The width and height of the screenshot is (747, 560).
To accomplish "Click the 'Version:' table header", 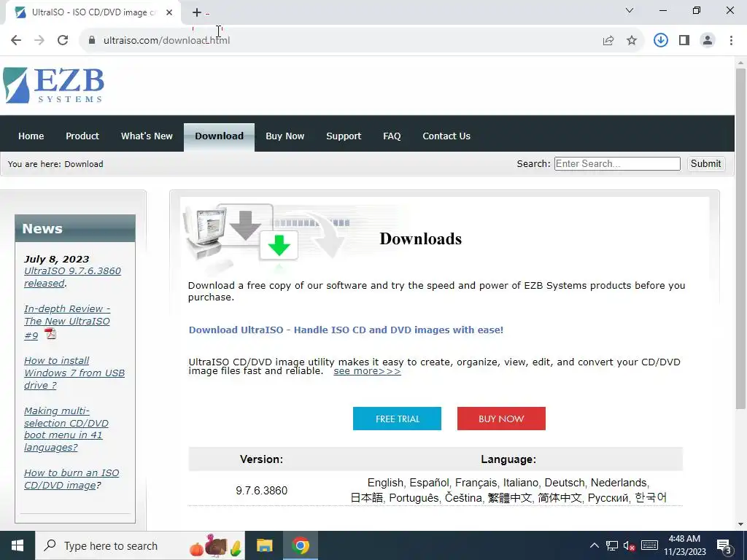I will tap(261, 459).
